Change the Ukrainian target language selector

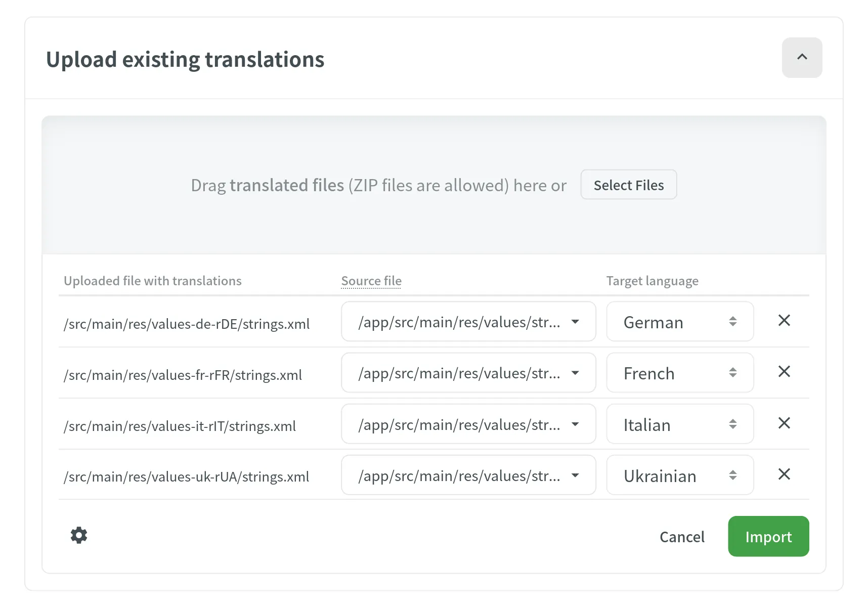click(680, 475)
